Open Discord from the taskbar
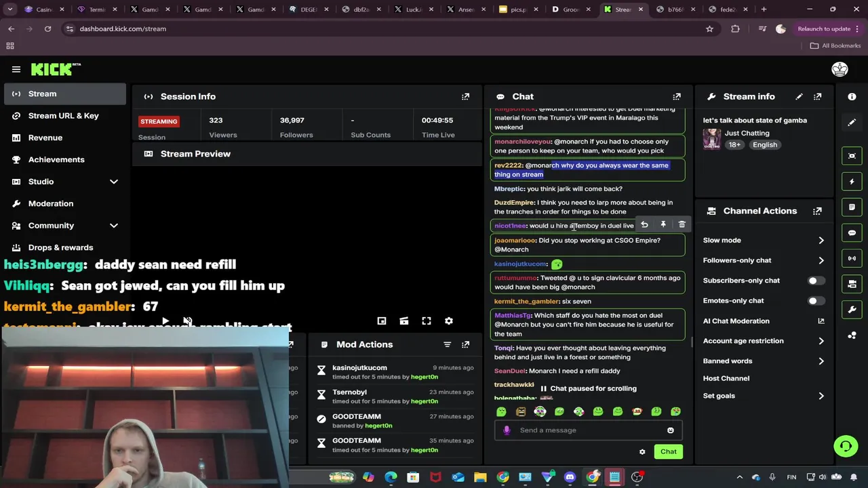 coord(570,477)
